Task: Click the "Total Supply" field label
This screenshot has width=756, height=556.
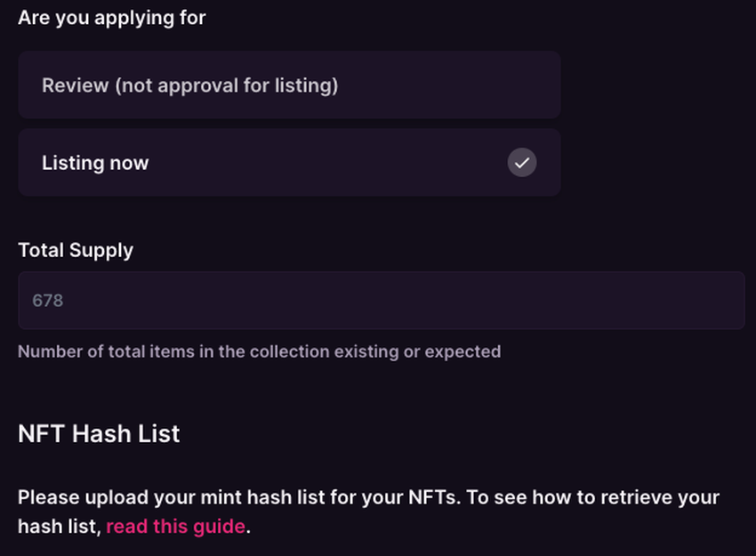Action: click(x=76, y=250)
